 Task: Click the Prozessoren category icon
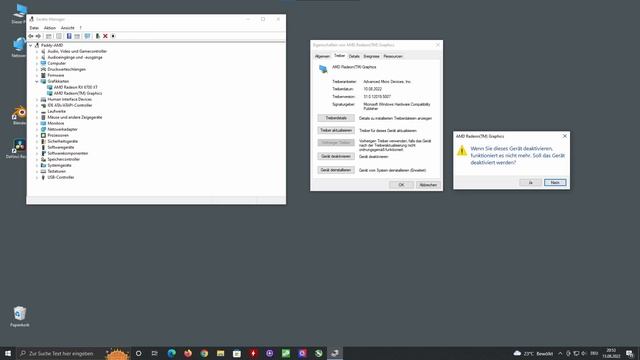pos(43,135)
